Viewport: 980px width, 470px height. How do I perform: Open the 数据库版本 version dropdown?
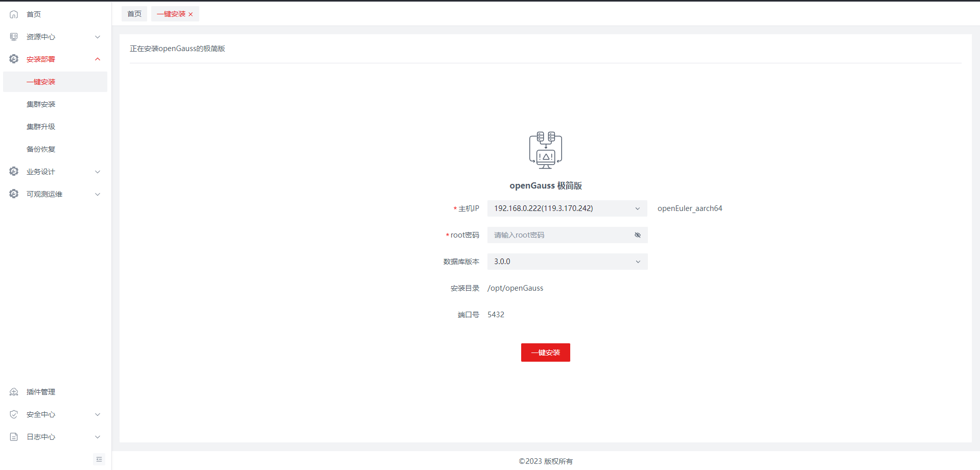(x=567, y=262)
